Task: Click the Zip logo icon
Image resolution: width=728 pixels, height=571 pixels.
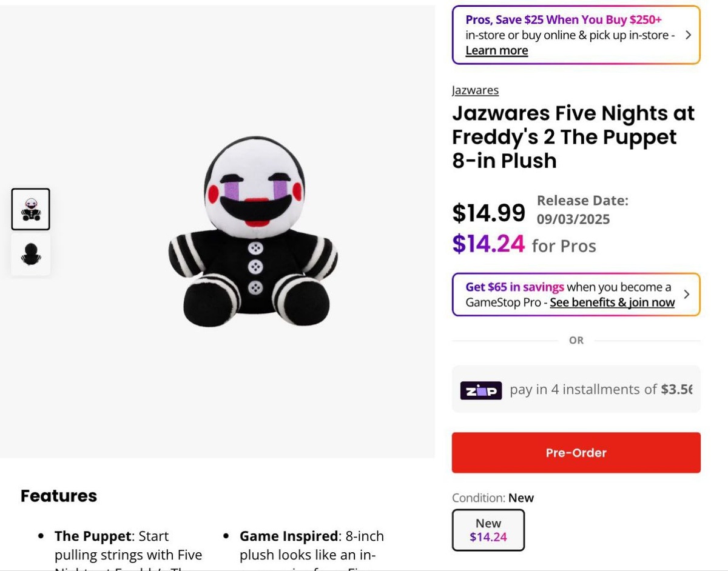Action: [480, 390]
